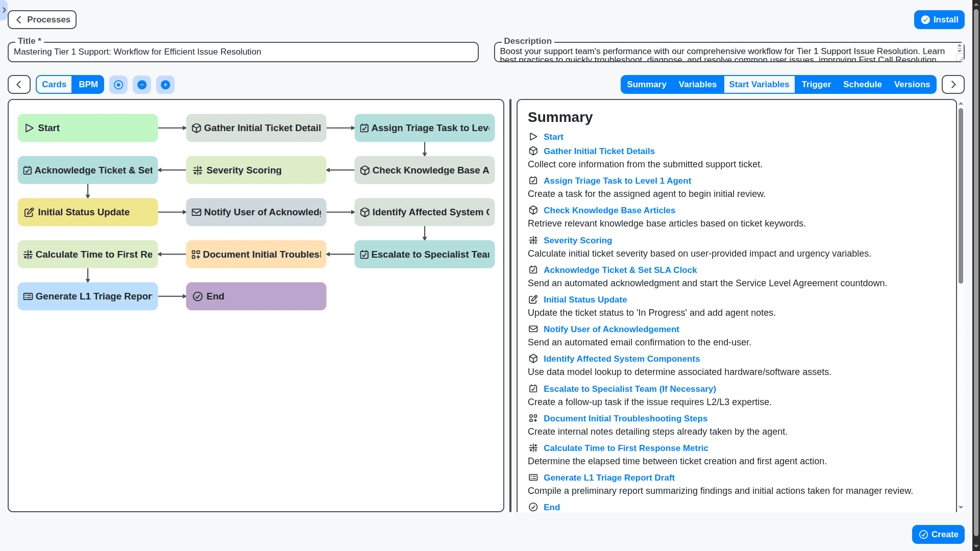Select the zoom-to-fit target icon
Screen dimensions: 980x551
click(x=118, y=84)
